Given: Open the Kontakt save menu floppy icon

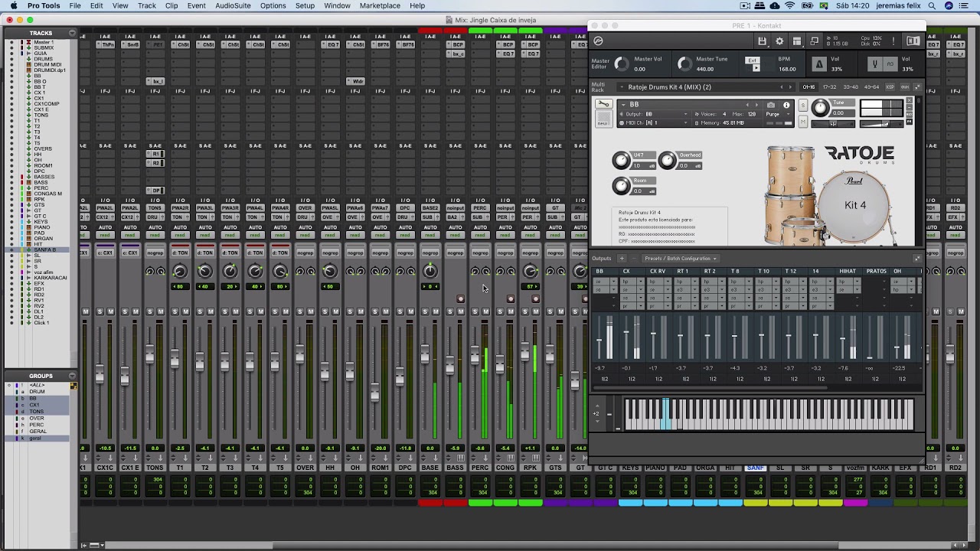Looking at the screenshot, I should tap(762, 41).
